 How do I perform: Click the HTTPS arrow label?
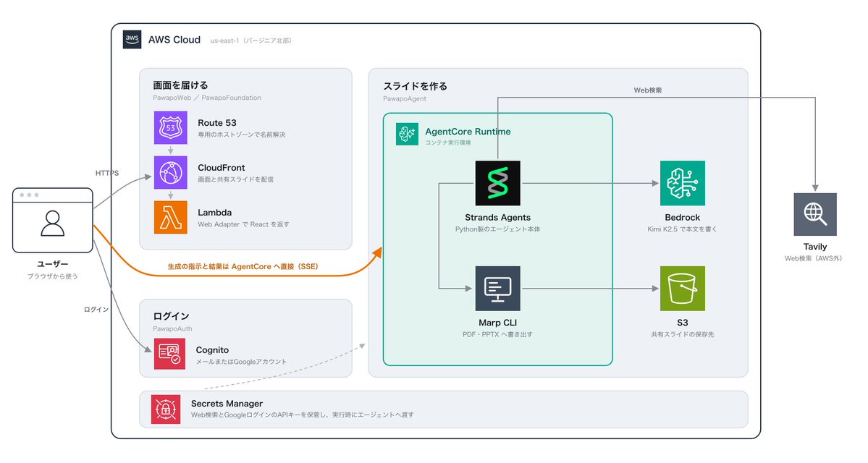click(107, 173)
